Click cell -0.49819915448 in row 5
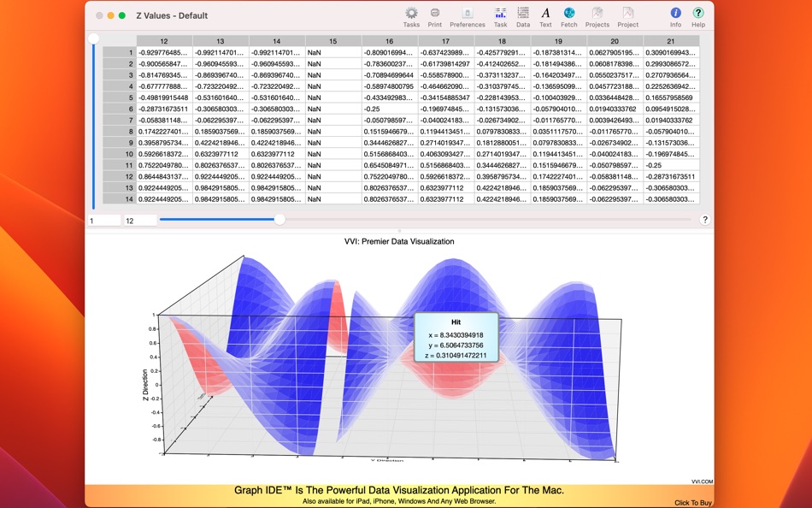Viewport: 812px width, 508px height. coord(164,97)
